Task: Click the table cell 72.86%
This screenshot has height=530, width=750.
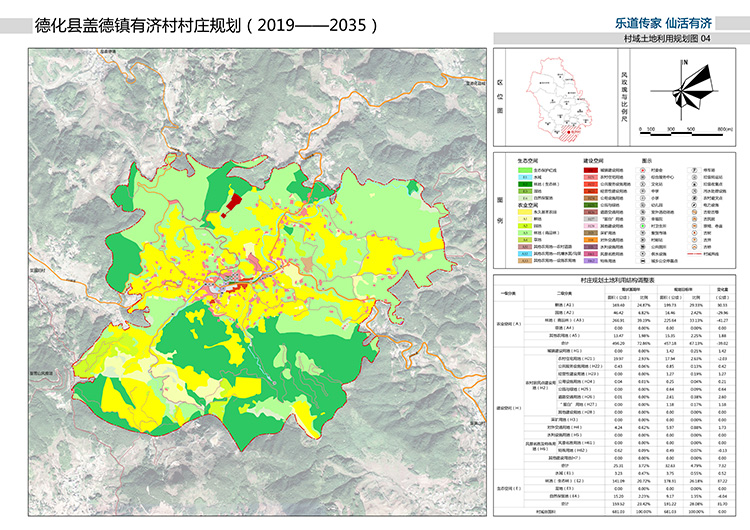Action: (x=644, y=343)
